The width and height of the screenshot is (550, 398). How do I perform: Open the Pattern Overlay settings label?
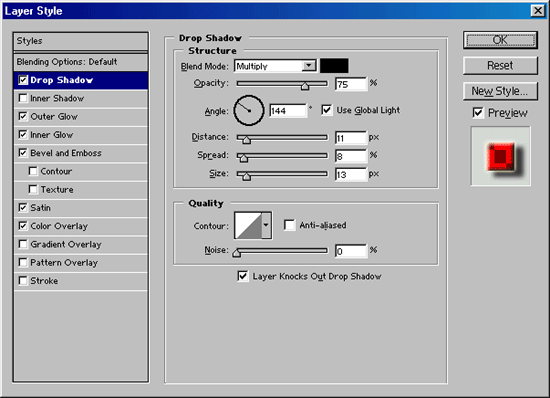tap(64, 263)
